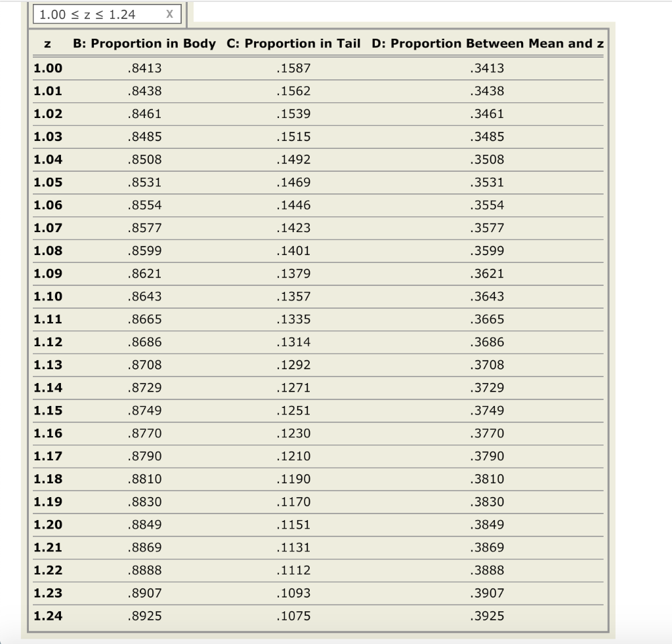672x644 pixels.
Task: Click the value .3749 for z 1.15
Action: [488, 411]
